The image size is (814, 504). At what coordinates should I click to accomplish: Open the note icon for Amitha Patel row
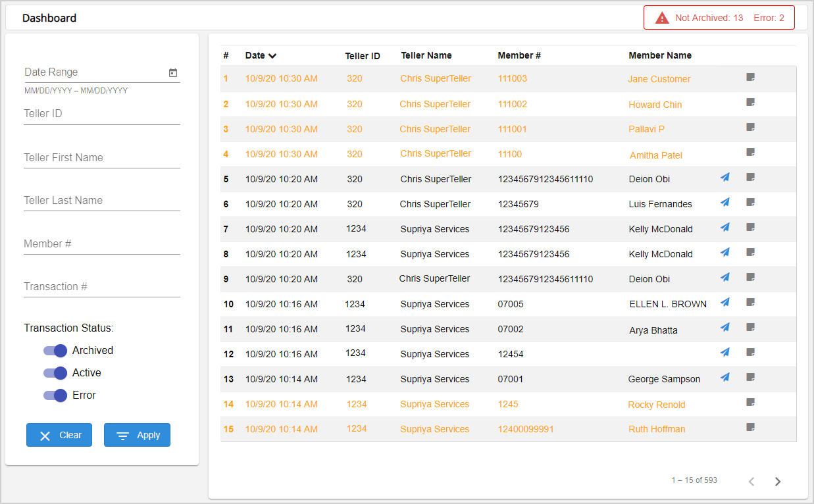click(750, 153)
